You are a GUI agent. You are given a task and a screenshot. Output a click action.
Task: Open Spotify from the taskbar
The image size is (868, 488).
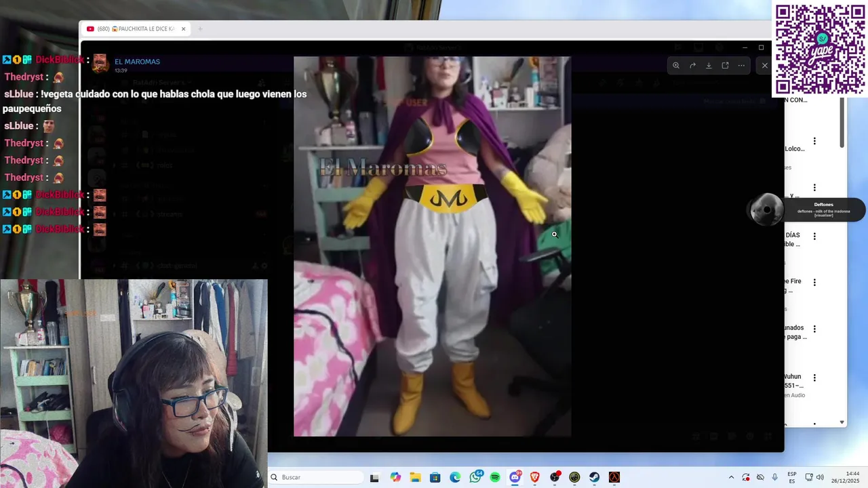pyautogui.click(x=495, y=477)
